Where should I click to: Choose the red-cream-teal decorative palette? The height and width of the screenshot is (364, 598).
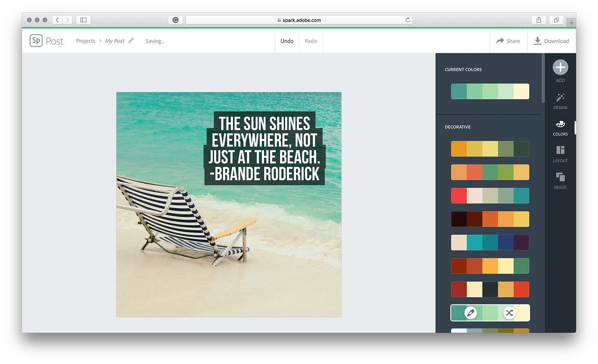(x=490, y=196)
